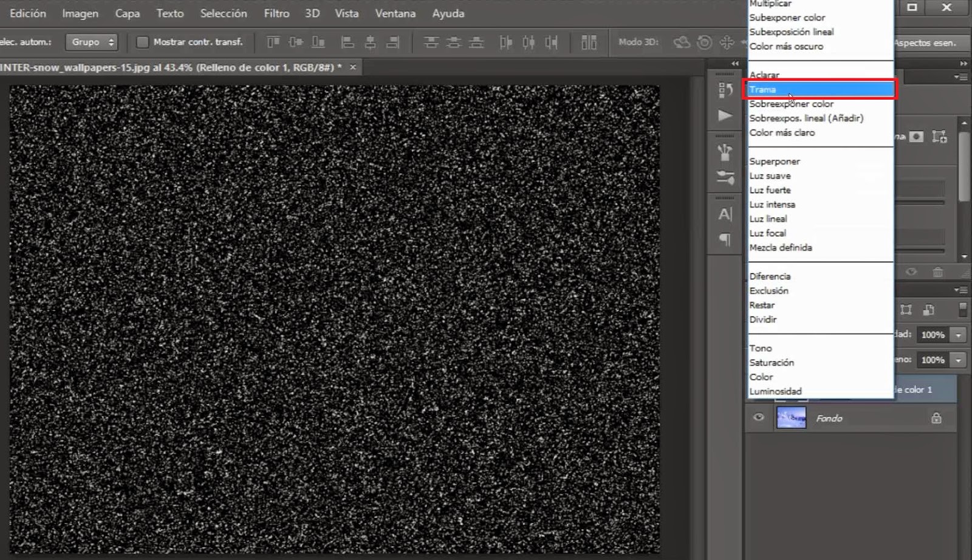Open the opacity 100% dropdown arrow

point(958,335)
